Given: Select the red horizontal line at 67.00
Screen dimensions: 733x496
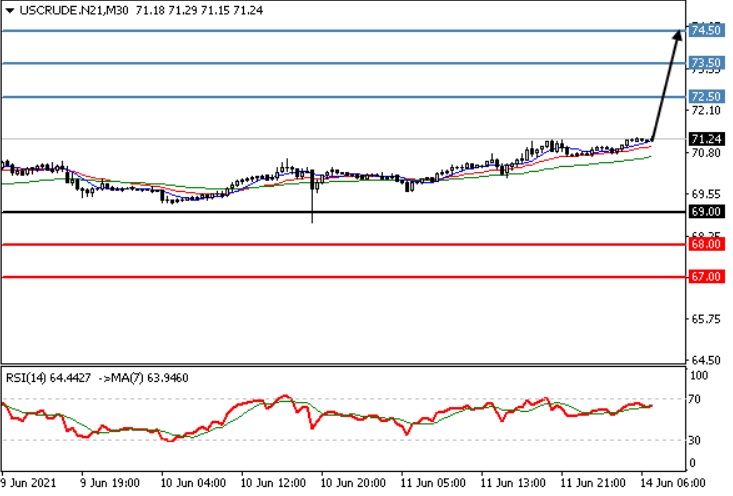Looking at the screenshot, I should (344, 277).
